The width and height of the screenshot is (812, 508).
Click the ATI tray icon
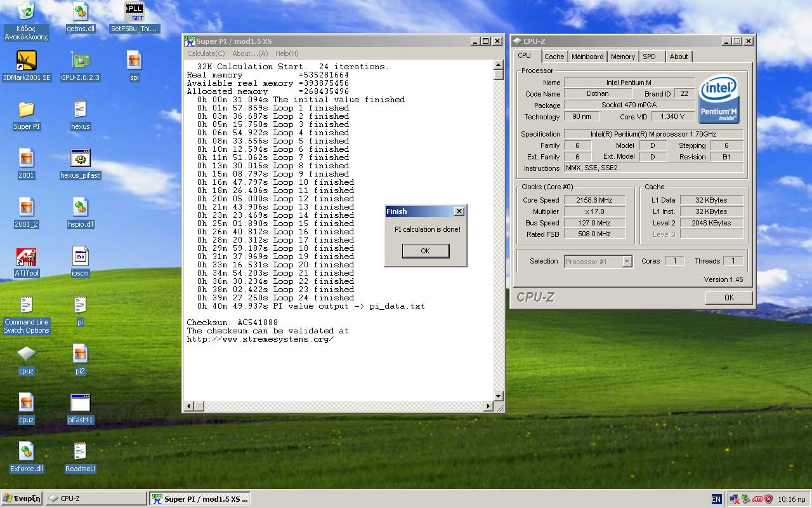tap(757, 499)
